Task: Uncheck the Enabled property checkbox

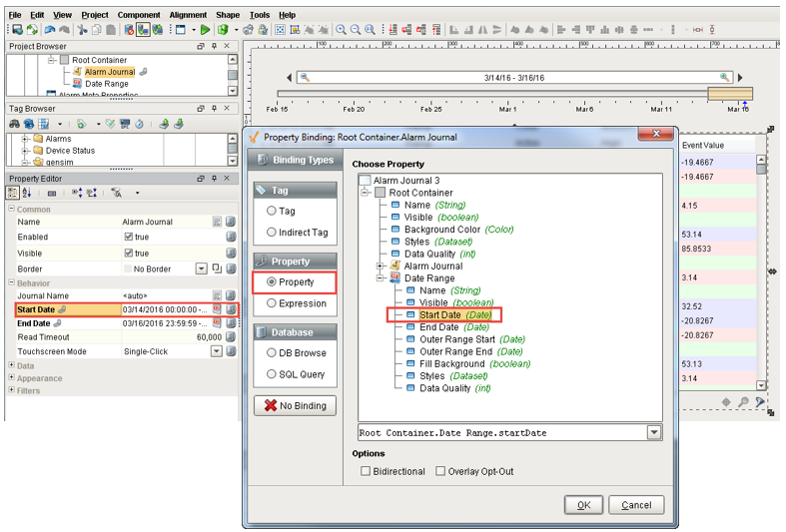Action: click(128, 237)
